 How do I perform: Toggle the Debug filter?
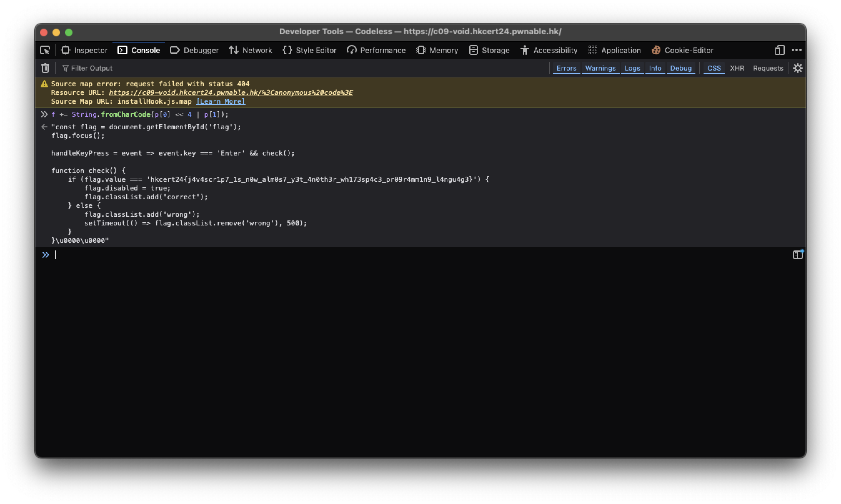(681, 68)
